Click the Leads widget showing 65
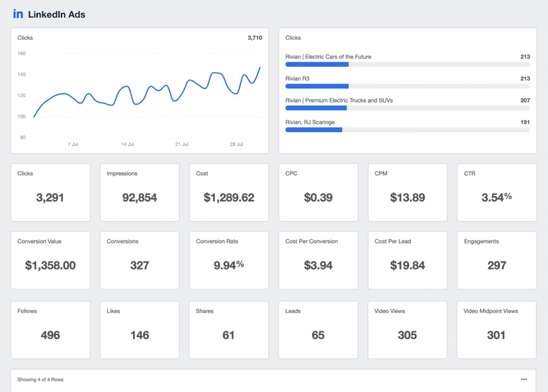This screenshot has height=392, width=548. [x=318, y=329]
